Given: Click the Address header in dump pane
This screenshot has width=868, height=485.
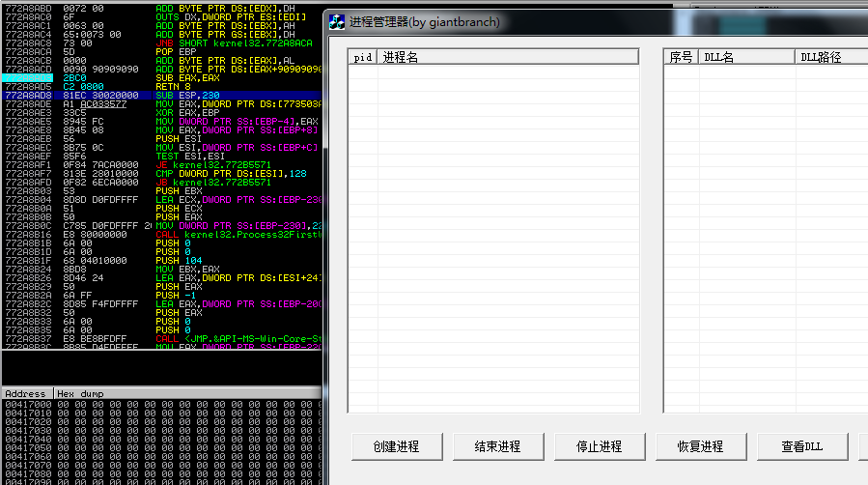Looking at the screenshot, I should 28,393.
